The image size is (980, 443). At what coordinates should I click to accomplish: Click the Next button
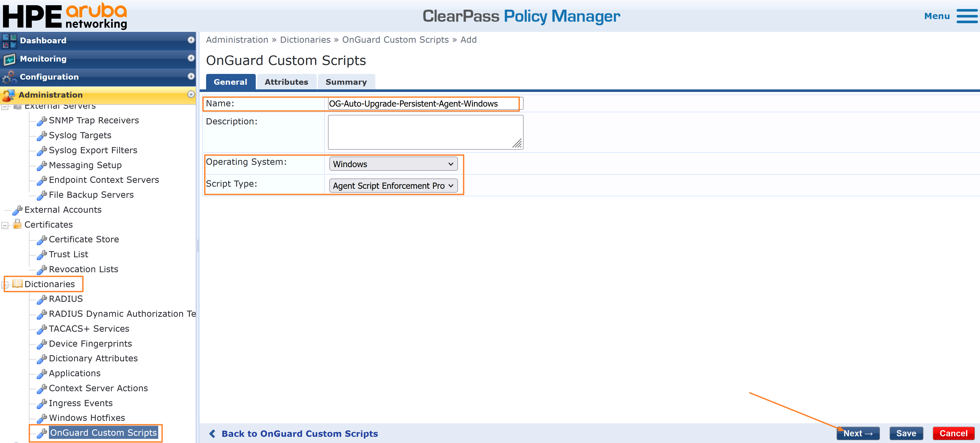point(858,433)
